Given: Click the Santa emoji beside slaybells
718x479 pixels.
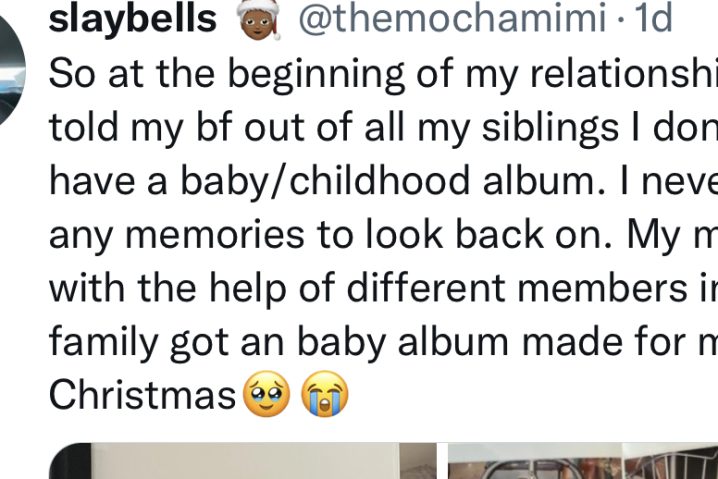Looking at the screenshot, I should pos(259,21).
